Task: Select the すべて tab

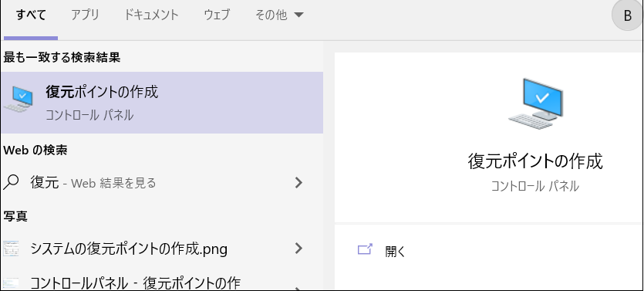Action: pyautogui.click(x=31, y=15)
